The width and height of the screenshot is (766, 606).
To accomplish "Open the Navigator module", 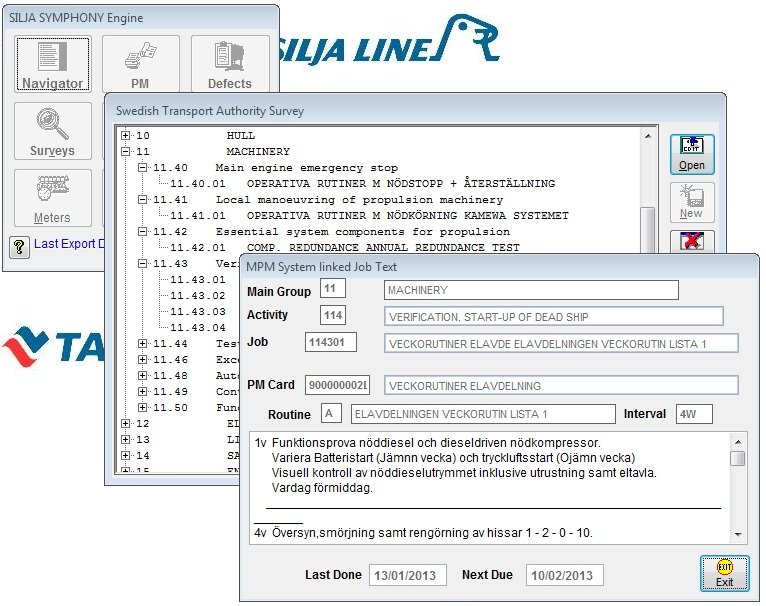I will click(53, 64).
